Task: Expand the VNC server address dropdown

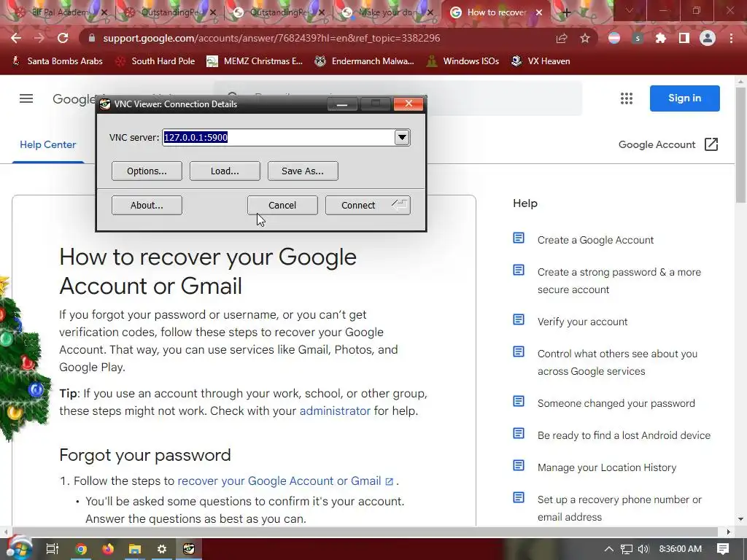Action: [402, 138]
